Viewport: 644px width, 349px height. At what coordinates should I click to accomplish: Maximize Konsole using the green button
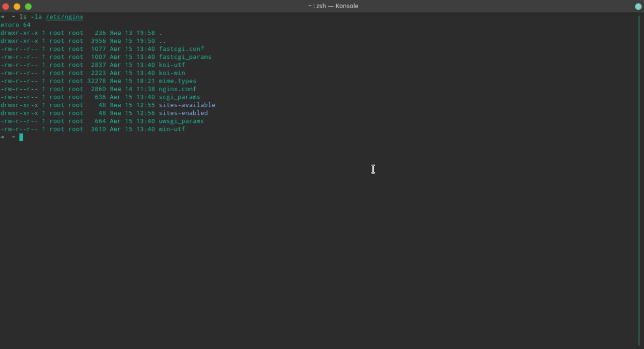28,7
